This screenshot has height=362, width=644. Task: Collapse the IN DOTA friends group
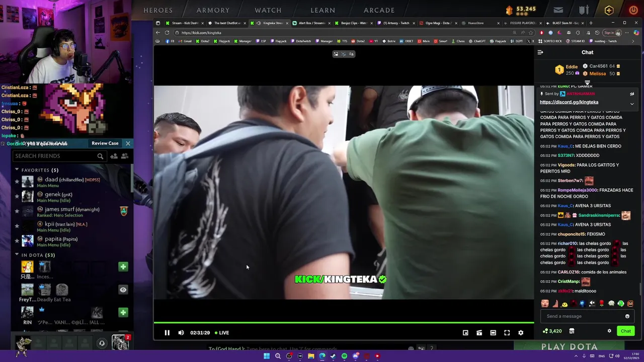[17, 255]
